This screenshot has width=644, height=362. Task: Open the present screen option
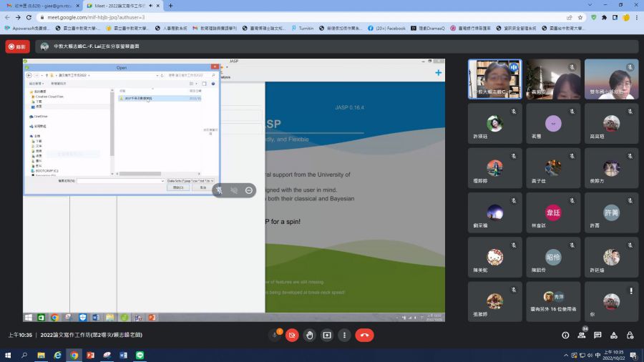327,335
